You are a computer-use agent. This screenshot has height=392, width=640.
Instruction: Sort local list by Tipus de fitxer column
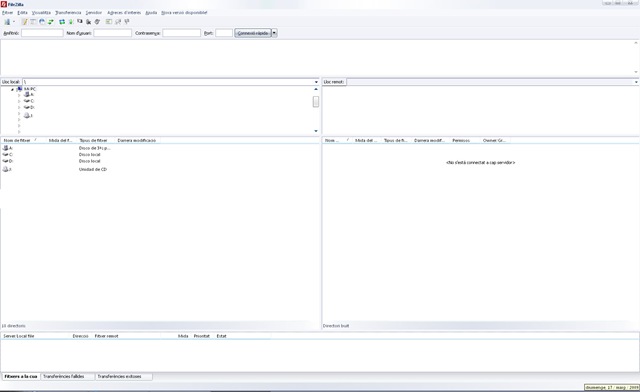pyautogui.click(x=96, y=140)
